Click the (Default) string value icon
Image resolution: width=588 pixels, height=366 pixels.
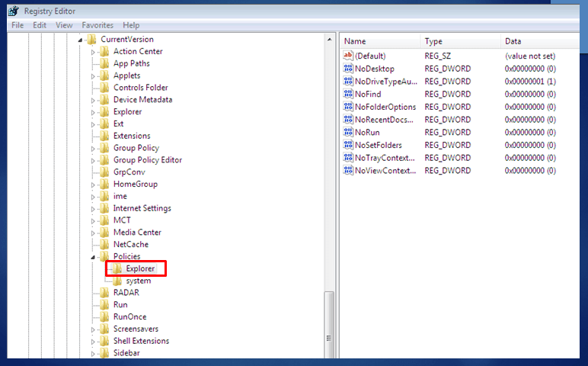tap(348, 56)
